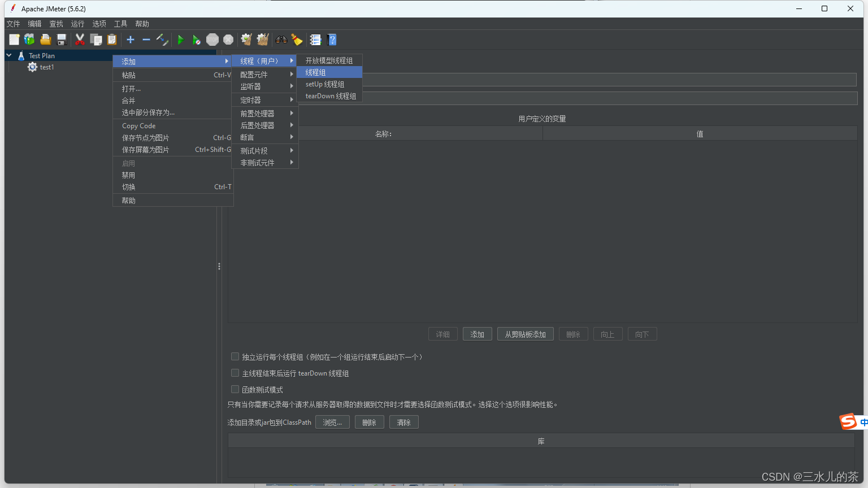Click the 浏览 button for ClassPath
The image size is (868, 488).
tap(332, 422)
